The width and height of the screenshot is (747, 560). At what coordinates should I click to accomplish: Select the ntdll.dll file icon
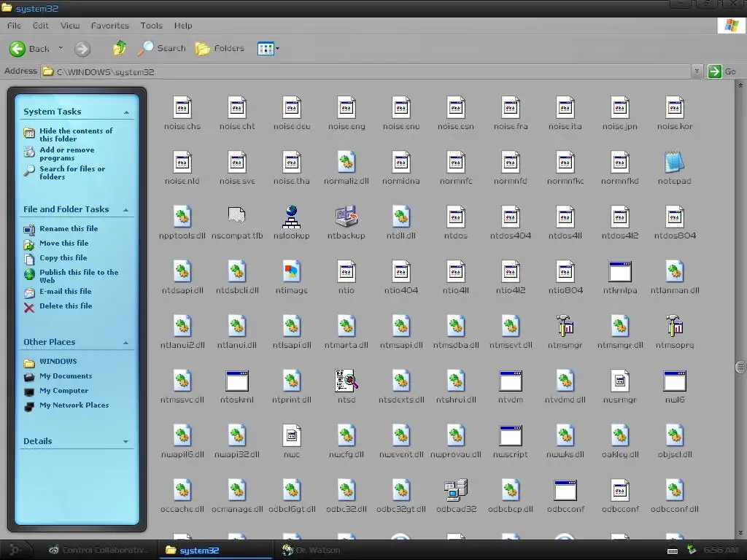tap(401, 217)
